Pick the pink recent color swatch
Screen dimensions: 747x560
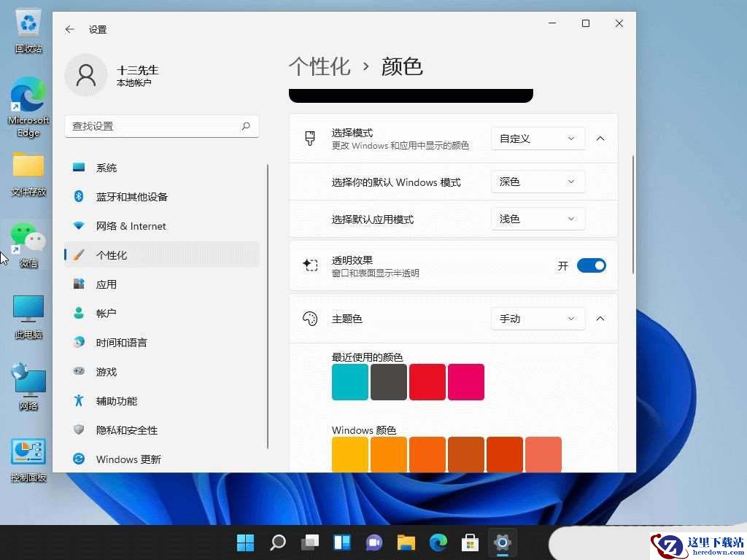click(466, 382)
